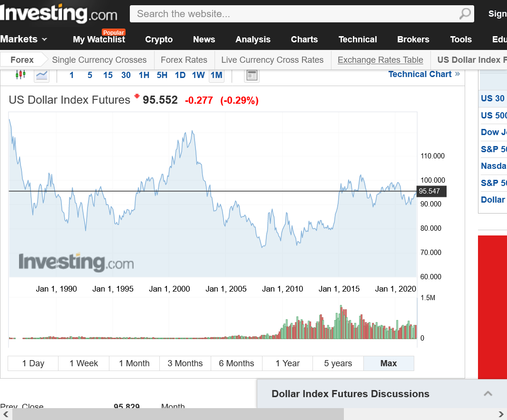Click the Jan 1, 2000 axis label
Viewport: 507px width, 420px height.
click(x=169, y=289)
